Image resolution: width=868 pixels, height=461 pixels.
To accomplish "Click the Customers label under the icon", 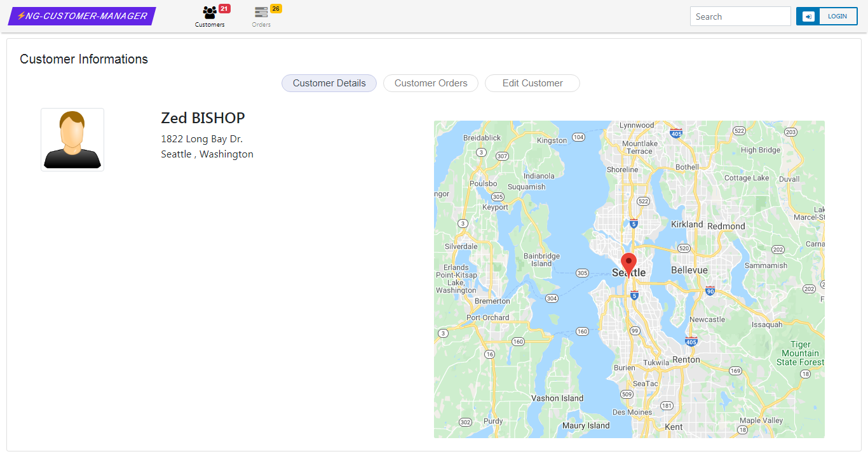I will 210,25.
